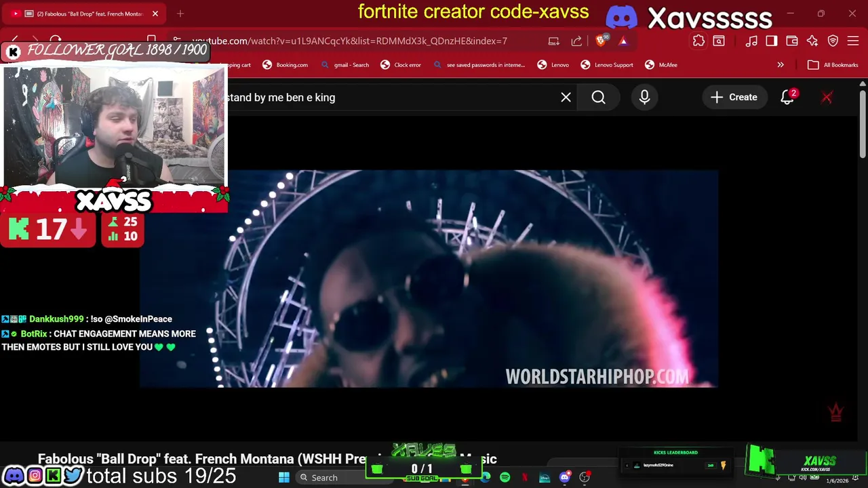Open the Windows Start menu
This screenshot has height=488, width=868.
(284, 477)
